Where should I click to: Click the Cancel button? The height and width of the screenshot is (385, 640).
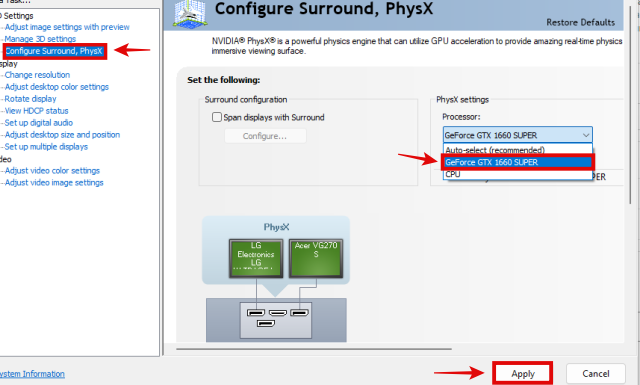point(596,374)
